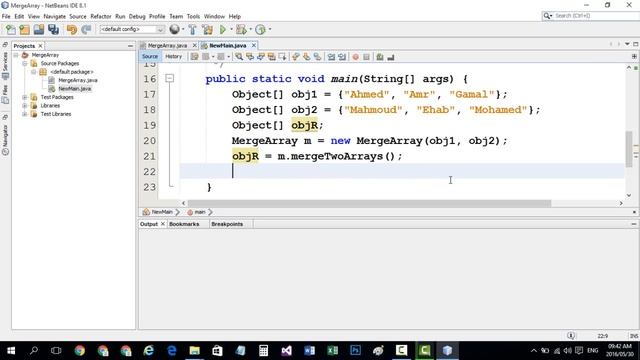Click the Build Project hammer icon
This screenshot has width=640, height=360.
tap(192, 29)
